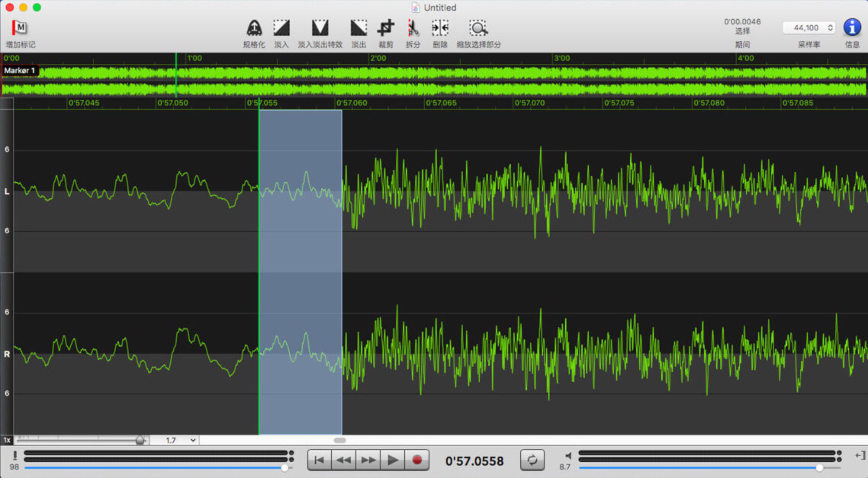The width and height of the screenshot is (868, 478).
Task: Click the 0'57.085 ruler time label
Action: coord(798,103)
